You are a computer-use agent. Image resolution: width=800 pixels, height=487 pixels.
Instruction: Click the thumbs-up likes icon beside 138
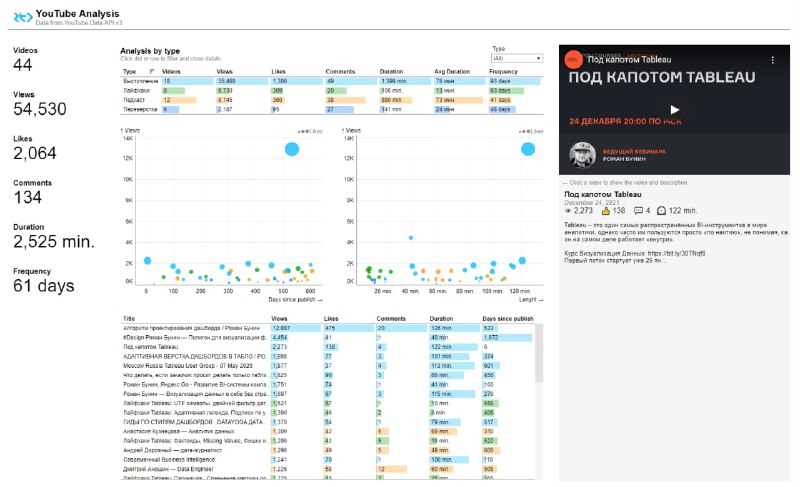pos(606,211)
